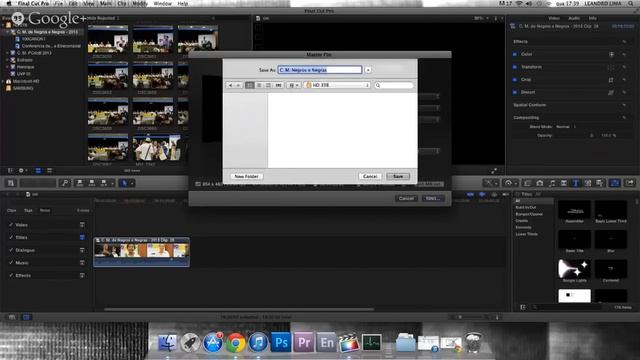Viewport: 640px width, 360px height.
Task: Open the Titles browser T icon
Action: point(576,183)
